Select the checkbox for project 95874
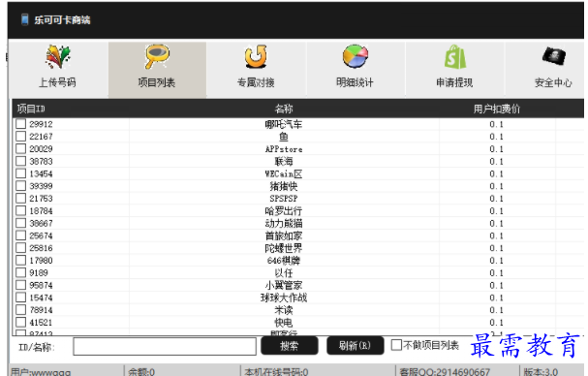This screenshot has height=376, width=588. pos(21,285)
